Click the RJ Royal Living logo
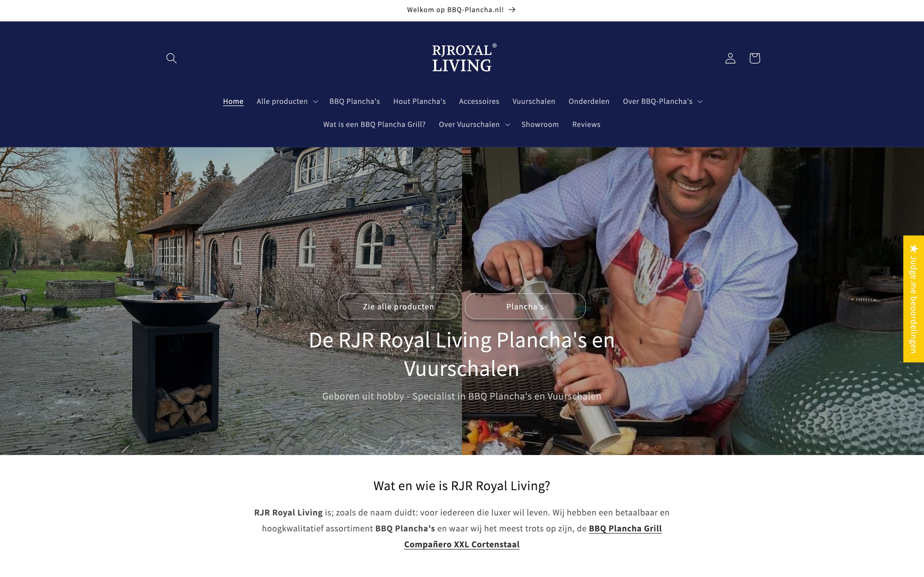This screenshot has width=924, height=577. pos(464,58)
